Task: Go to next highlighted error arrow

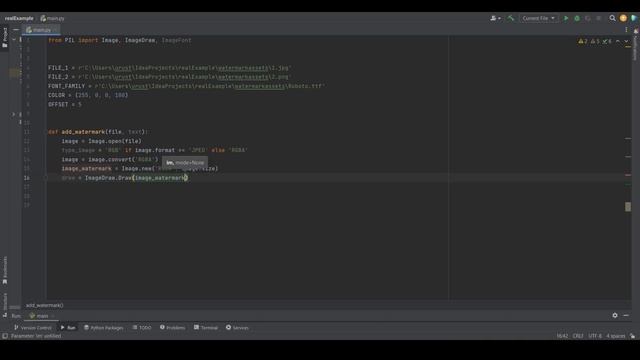Action: [x=626, y=41]
